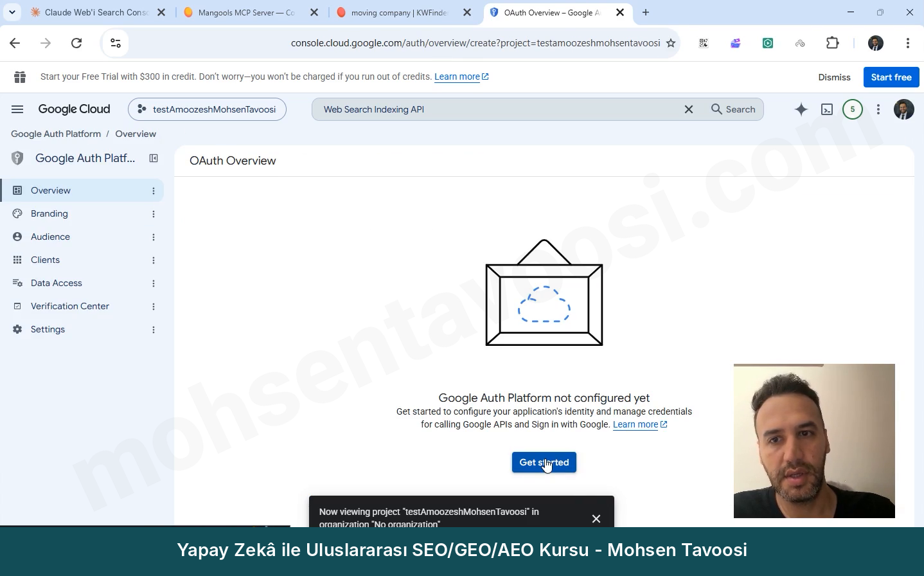Follow the free trial Learn more link
The image size is (924, 576).
point(461,76)
